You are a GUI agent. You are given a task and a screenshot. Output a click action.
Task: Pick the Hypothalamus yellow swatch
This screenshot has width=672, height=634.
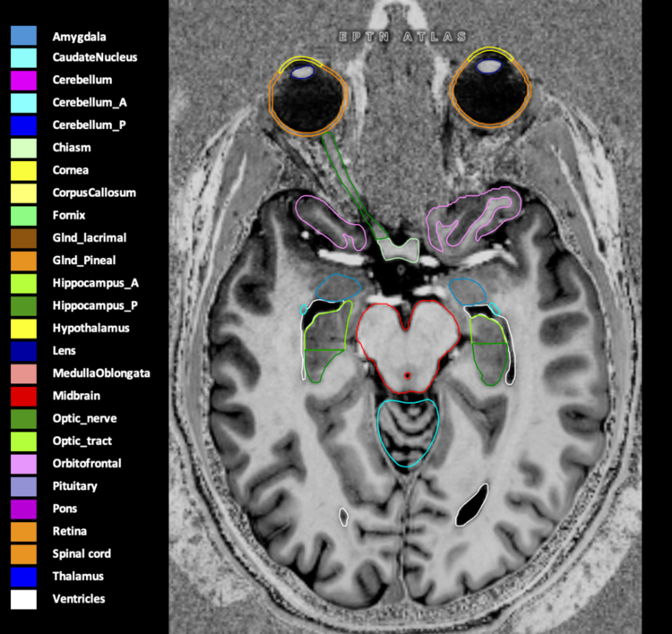(23, 329)
